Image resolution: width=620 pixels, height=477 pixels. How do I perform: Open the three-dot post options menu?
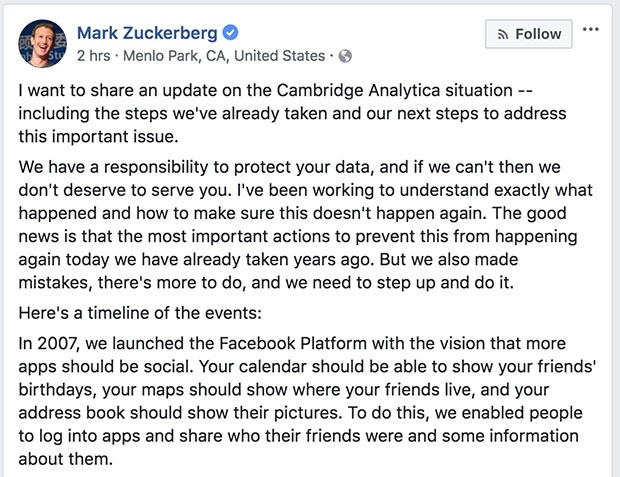point(591,29)
